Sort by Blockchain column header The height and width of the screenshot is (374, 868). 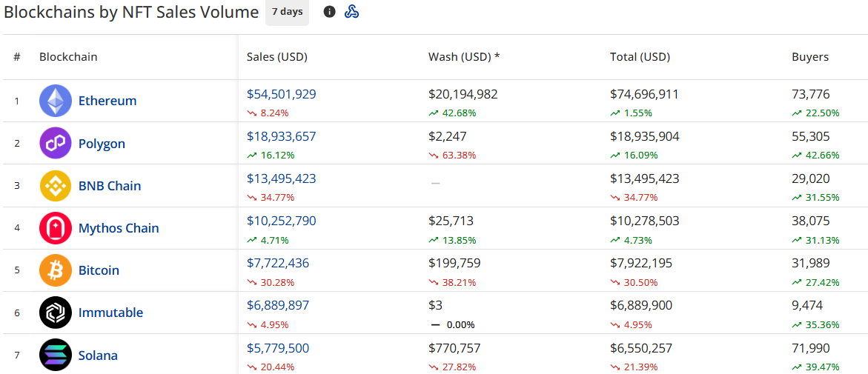click(x=68, y=57)
